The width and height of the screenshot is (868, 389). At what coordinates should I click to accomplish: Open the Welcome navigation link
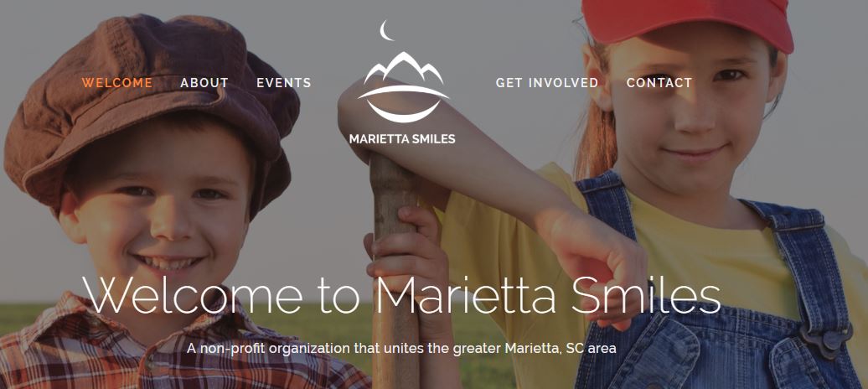coord(116,82)
